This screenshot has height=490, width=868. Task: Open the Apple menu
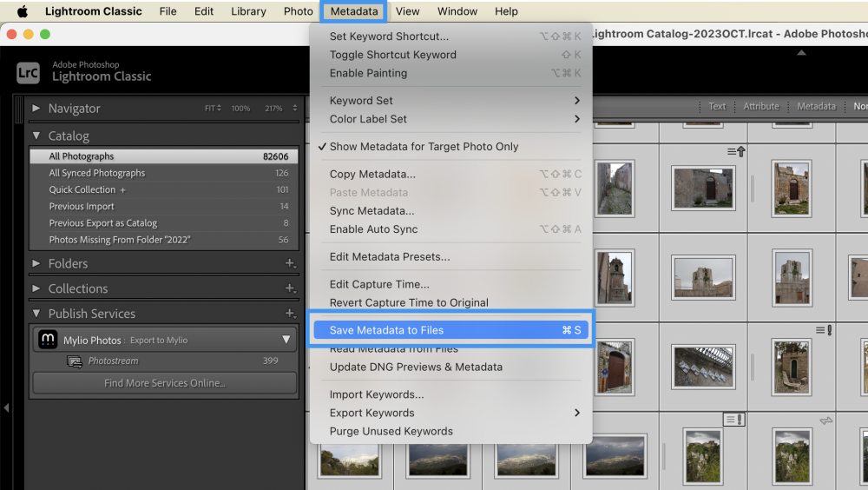click(x=22, y=11)
